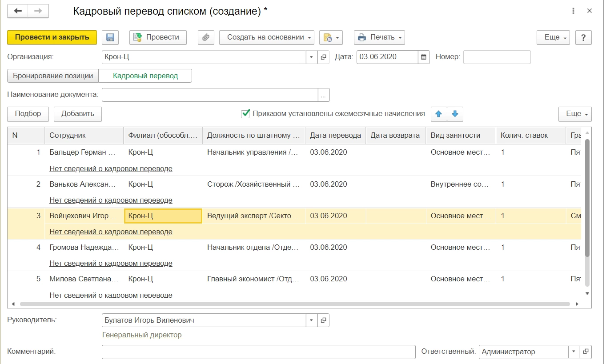Click the forward navigation arrow
Screen dimensions: 606x364
(x=38, y=11)
